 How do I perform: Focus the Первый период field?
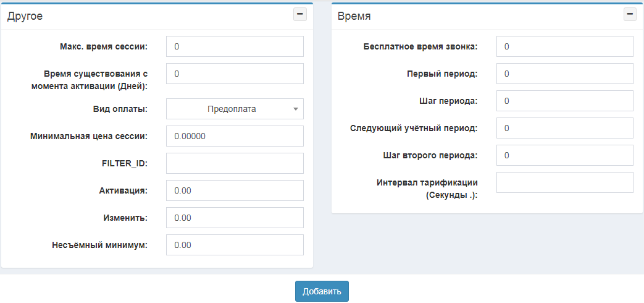[564, 74]
